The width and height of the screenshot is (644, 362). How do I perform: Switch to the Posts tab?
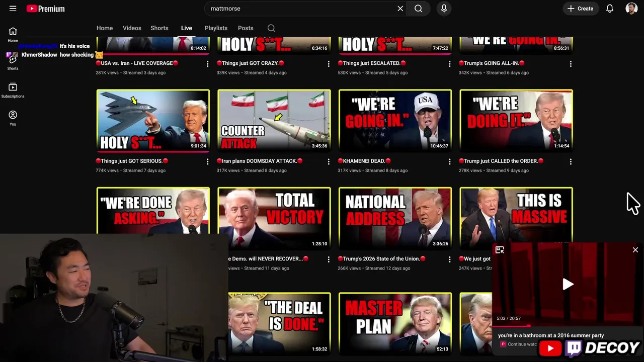pos(246,28)
